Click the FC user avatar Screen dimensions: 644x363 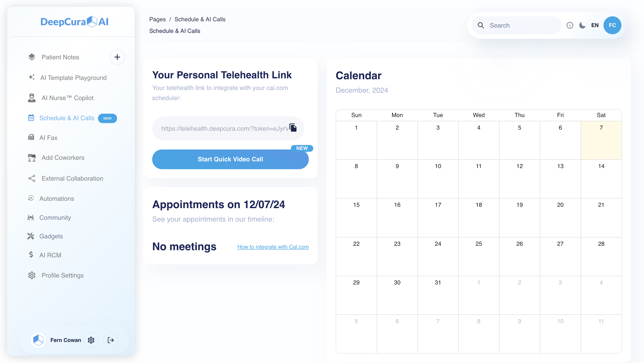point(612,25)
